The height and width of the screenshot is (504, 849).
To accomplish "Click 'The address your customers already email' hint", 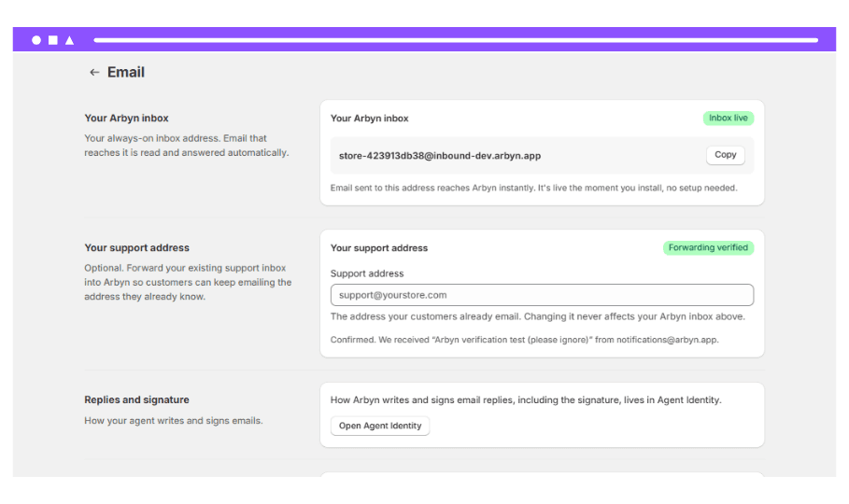I will coord(538,316).
